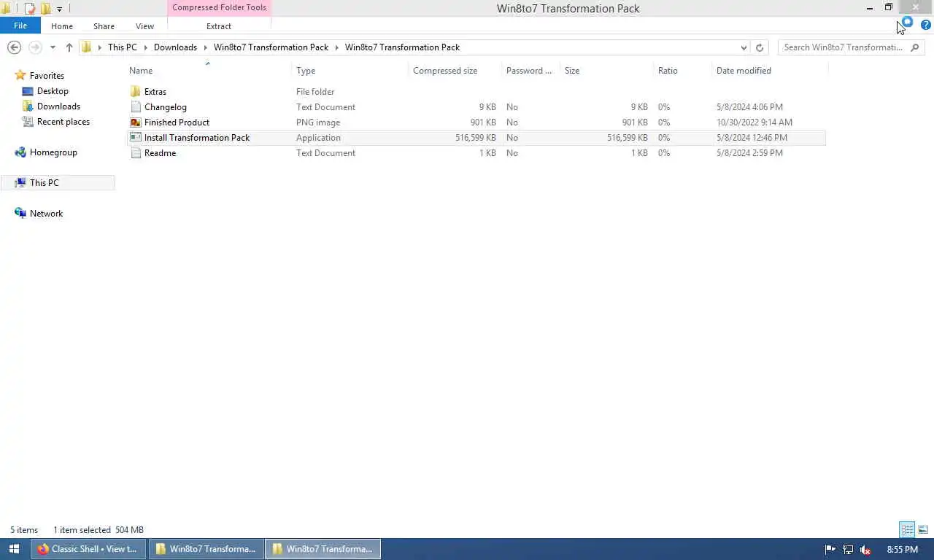Click the folder icon in address bar
The width and height of the screenshot is (934, 560).
pos(87,47)
